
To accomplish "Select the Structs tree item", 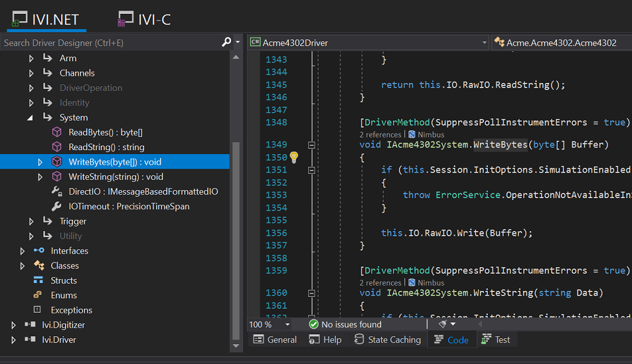I will (64, 280).
